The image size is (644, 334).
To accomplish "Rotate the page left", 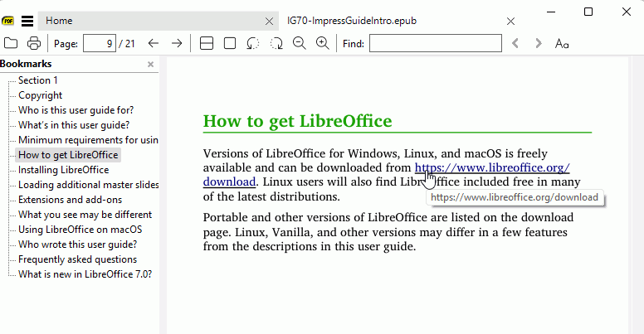I will coord(253,43).
